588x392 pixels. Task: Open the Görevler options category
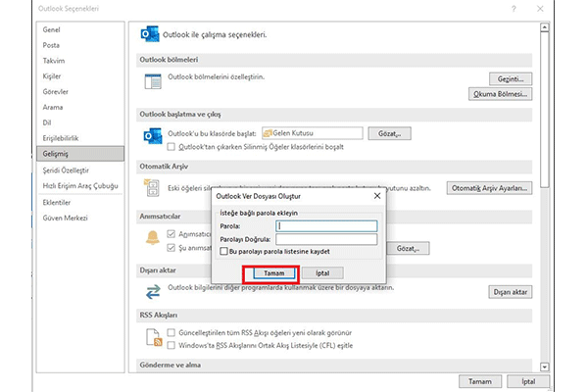[x=56, y=91]
